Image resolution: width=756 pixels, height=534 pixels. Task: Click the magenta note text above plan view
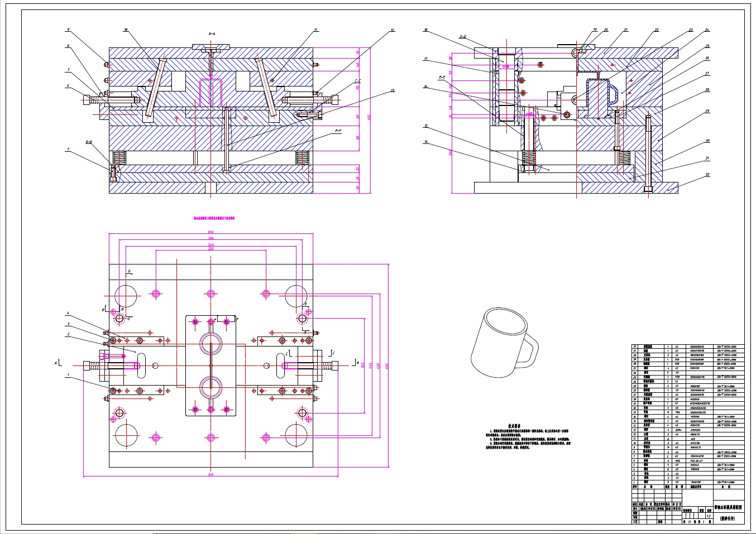[214, 218]
